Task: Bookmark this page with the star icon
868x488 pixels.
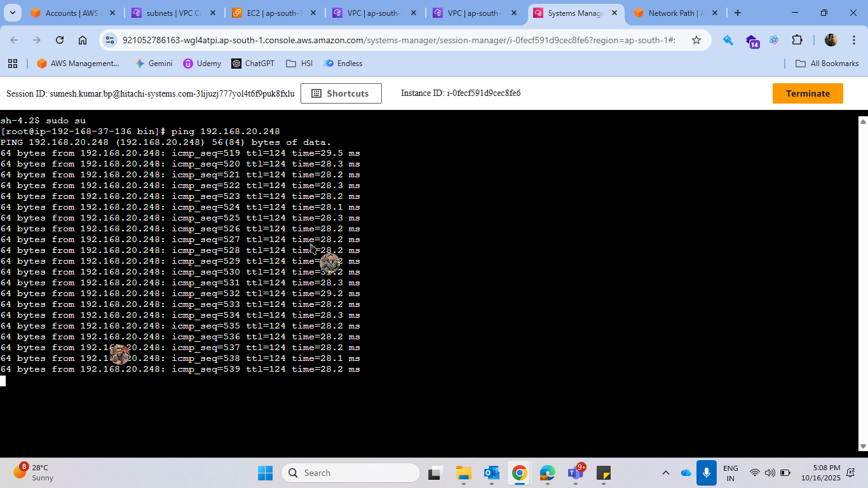Action: click(696, 40)
